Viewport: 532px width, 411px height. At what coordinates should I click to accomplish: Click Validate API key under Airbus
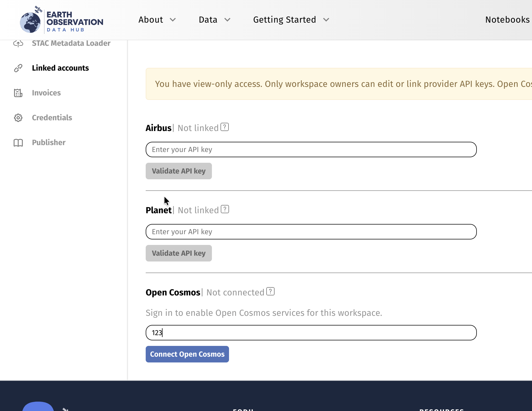pyautogui.click(x=179, y=171)
